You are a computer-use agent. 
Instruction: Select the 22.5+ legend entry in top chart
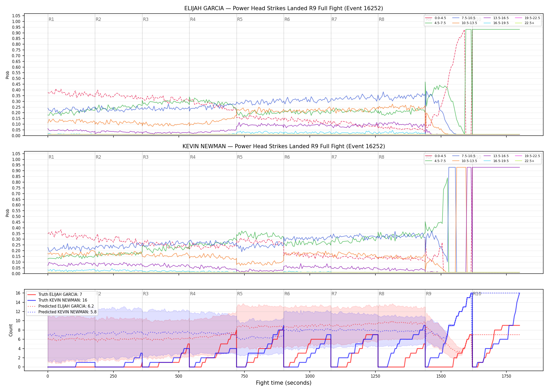tap(525, 23)
